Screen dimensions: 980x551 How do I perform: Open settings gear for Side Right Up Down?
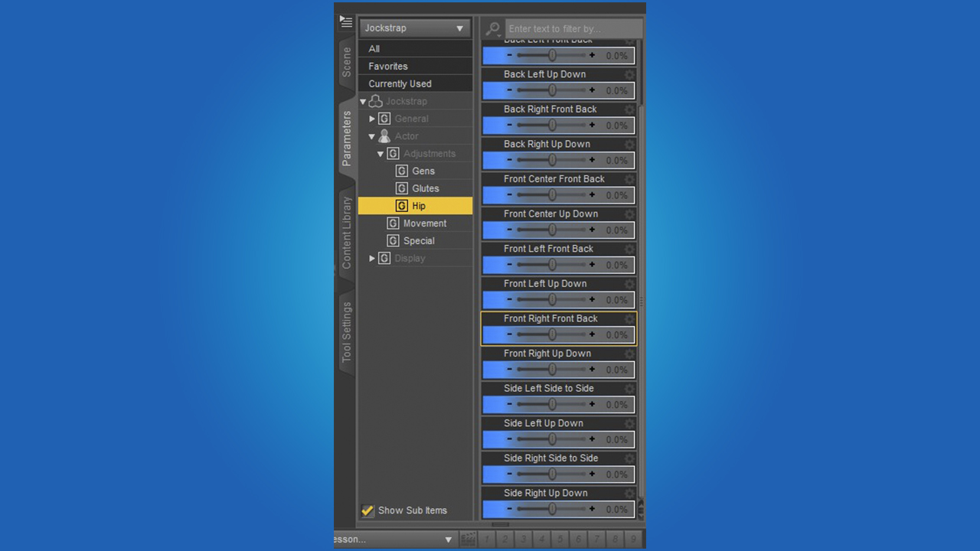(x=629, y=494)
